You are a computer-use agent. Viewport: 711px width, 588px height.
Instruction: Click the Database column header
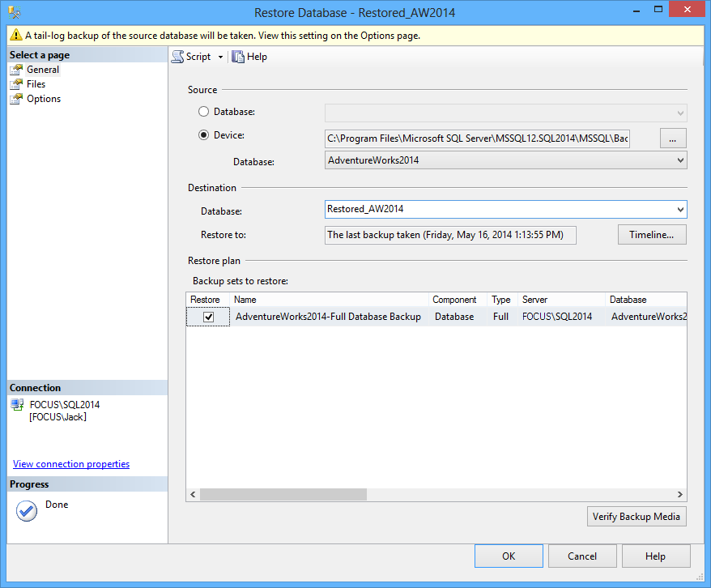pos(645,300)
